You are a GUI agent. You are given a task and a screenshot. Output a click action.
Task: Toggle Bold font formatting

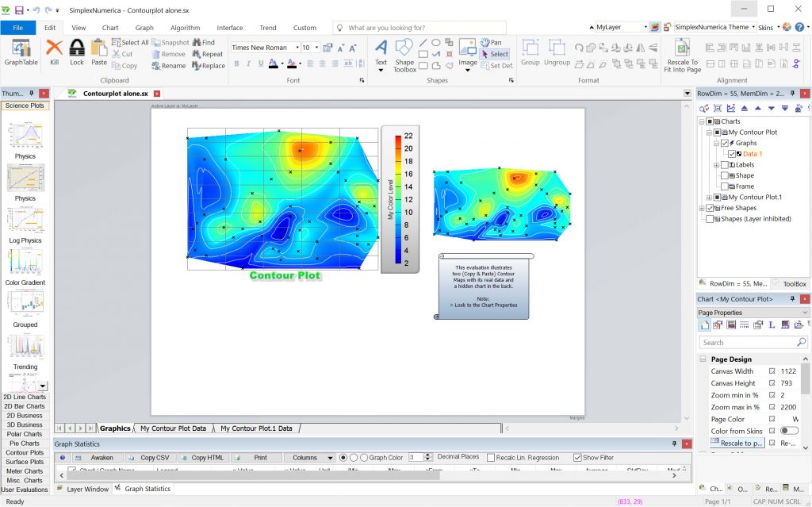click(x=236, y=63)
